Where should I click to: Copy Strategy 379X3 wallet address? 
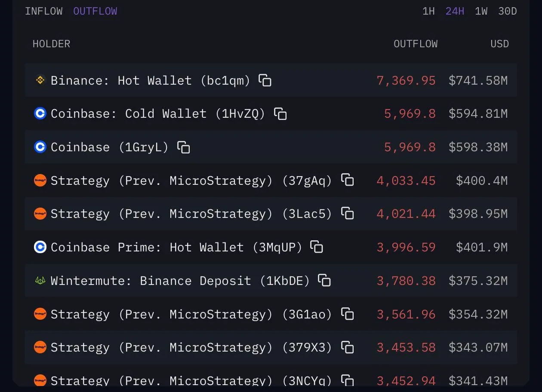[x=347, y=347]
